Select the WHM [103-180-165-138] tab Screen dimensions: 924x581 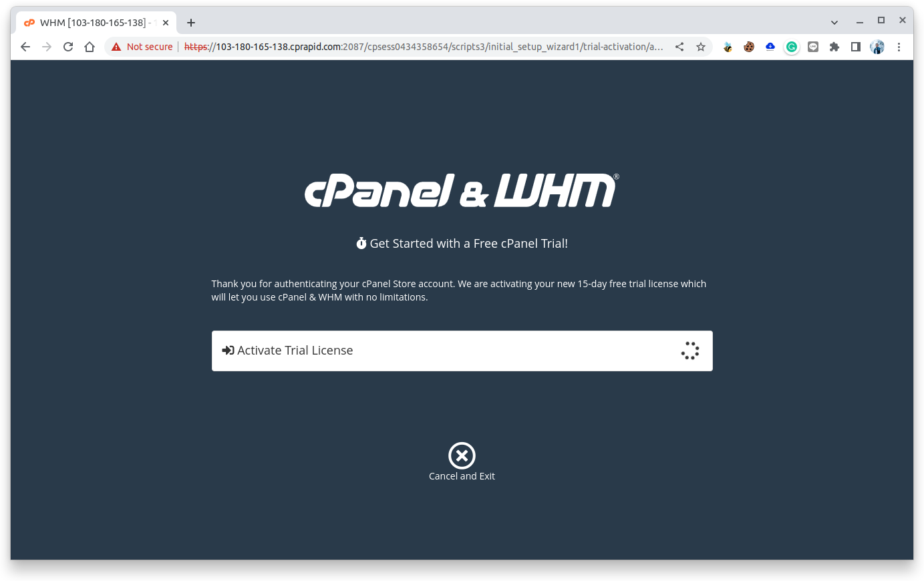(x=94, y=23)
